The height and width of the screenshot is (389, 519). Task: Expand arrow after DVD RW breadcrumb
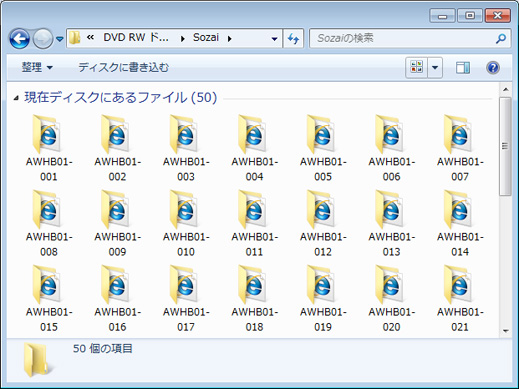182,39
